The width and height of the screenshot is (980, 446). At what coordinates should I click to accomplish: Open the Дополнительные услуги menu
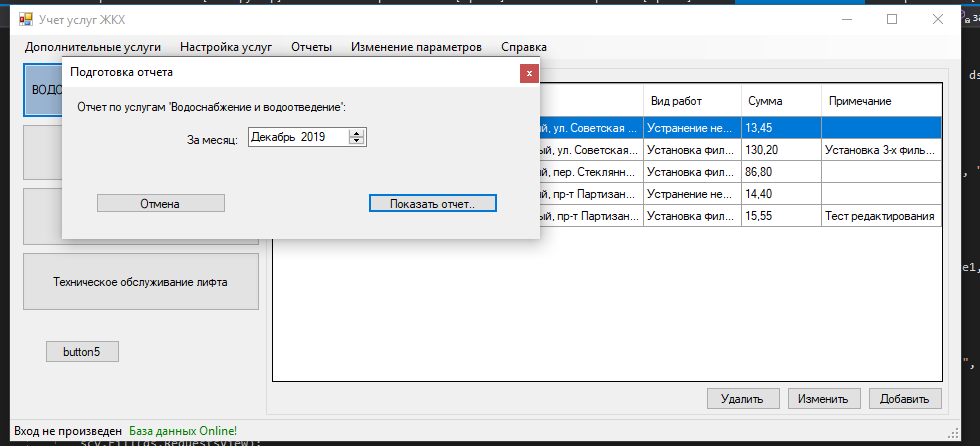(x=93, y=47)
